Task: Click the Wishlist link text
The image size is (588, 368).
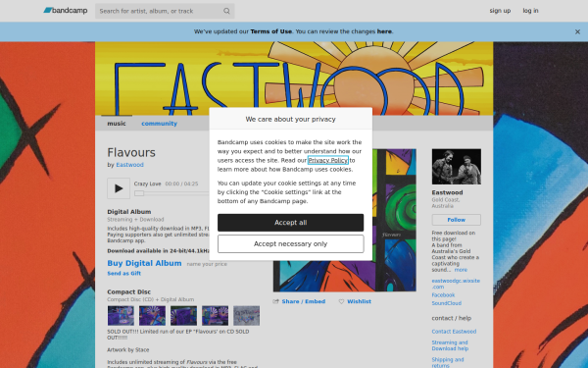Action: pos(359,301)
